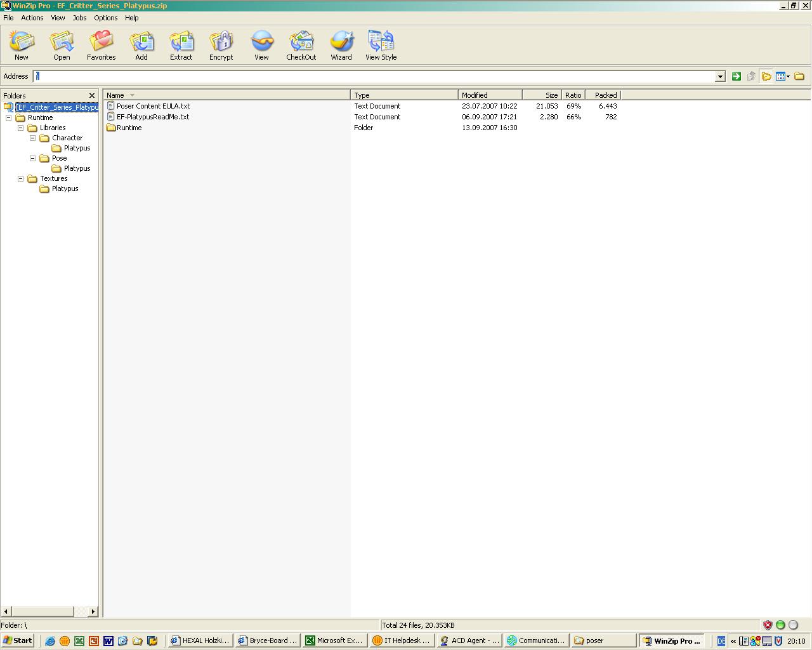The height and width of the screenshot is (650, 812).
Task: Toggle the Folders pane icon in address bar
Action: 766,76
